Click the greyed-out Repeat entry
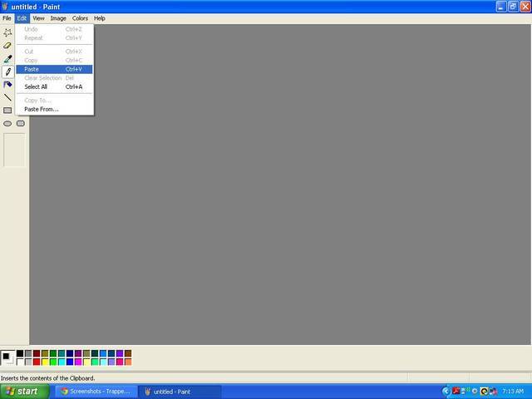Viewport: 532px width, 399px height. pos(54,38)
